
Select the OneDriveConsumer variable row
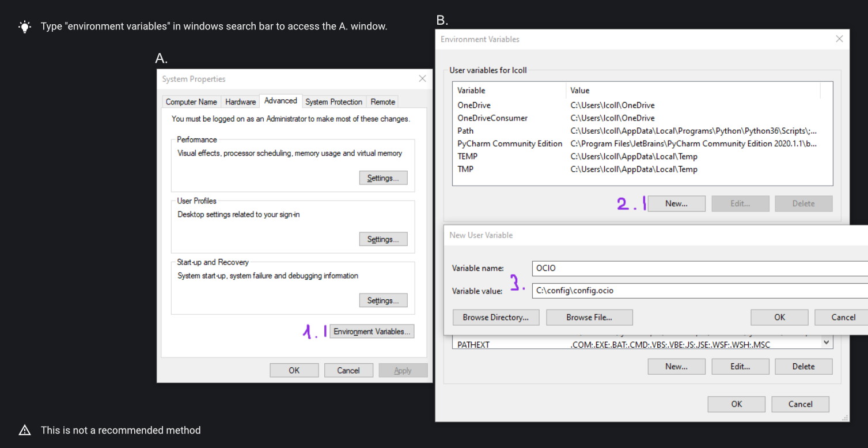pos(642,118)
